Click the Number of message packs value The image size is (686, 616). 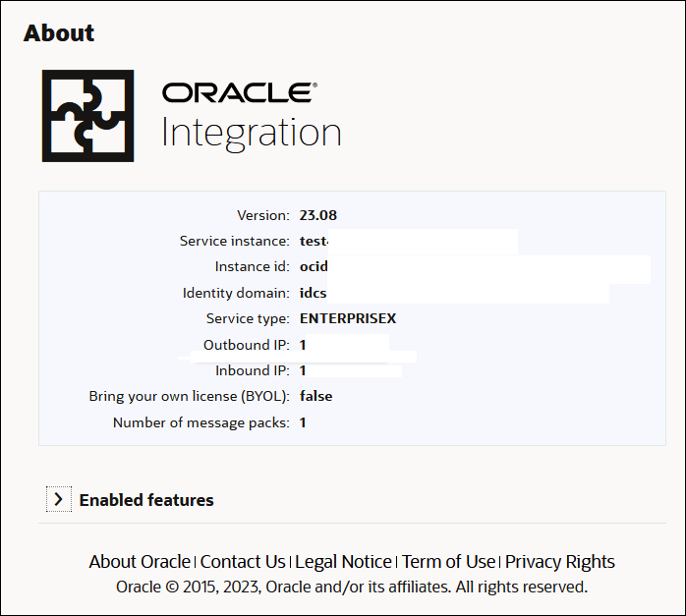point(304,422)
